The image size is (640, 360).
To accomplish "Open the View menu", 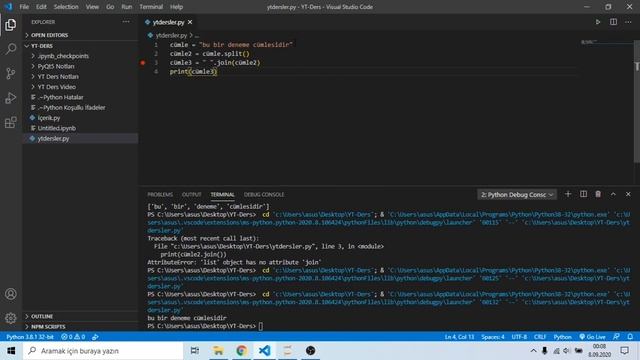I will [x=92, y=7].
